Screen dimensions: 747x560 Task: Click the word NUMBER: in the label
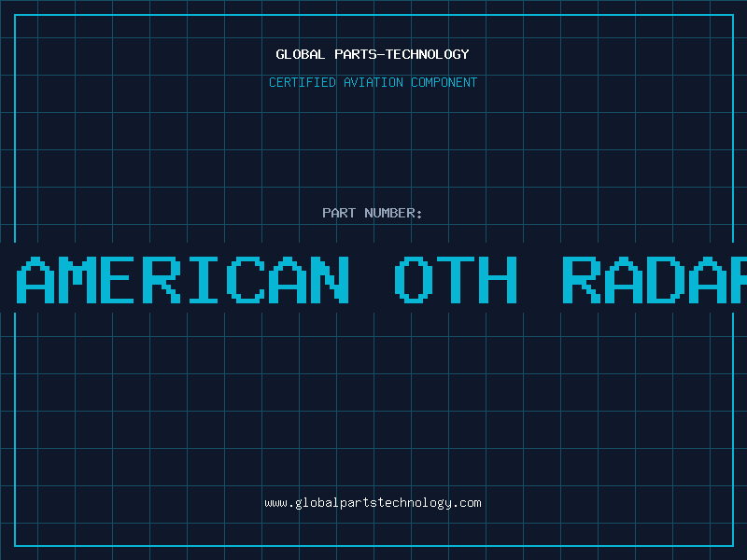[x=393, y=214]
